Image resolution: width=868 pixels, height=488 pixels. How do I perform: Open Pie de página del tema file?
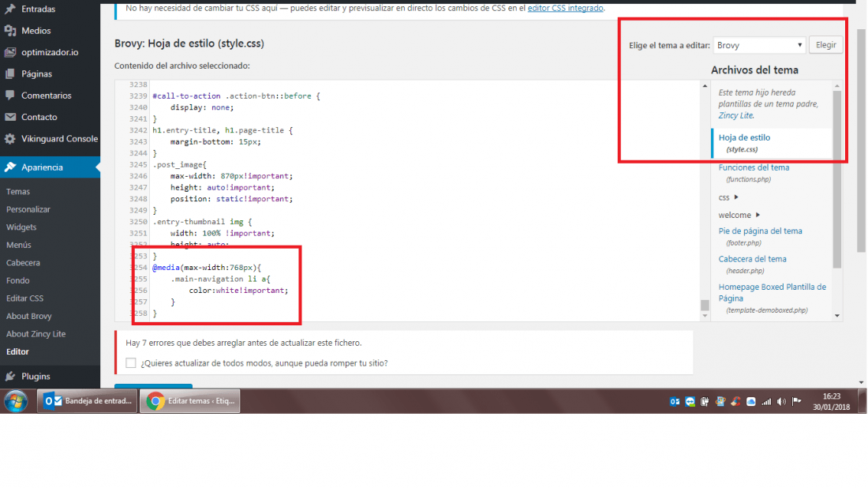(760, 231)
